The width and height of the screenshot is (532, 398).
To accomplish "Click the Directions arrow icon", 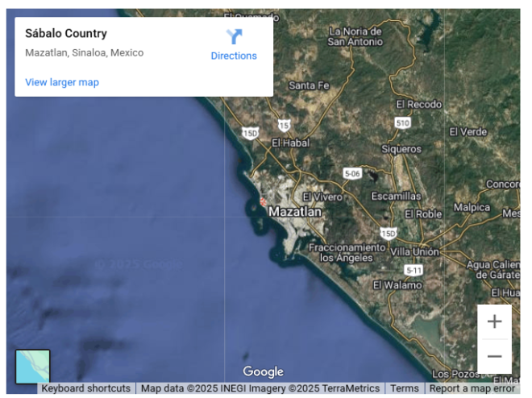I will [x=234, y=36].
